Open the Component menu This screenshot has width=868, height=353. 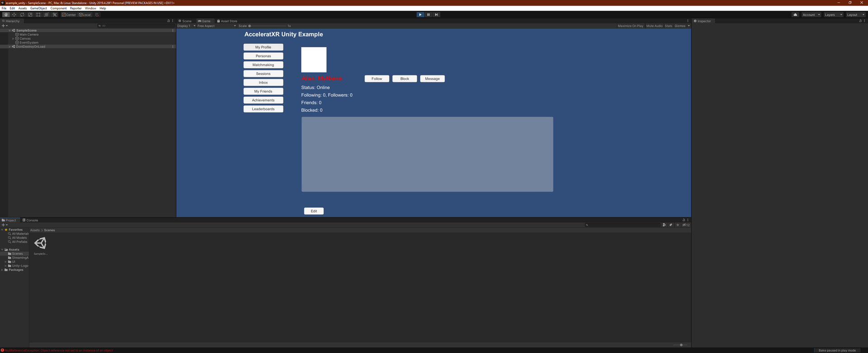pos(58,8)
